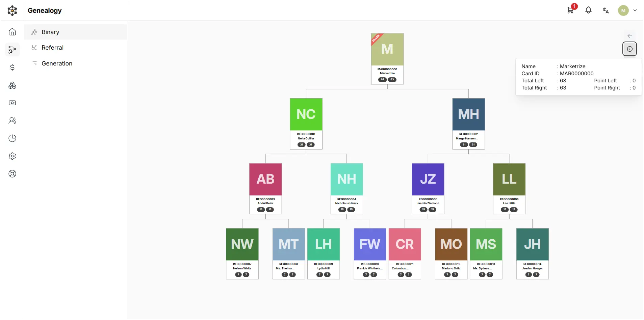Go to Home in the sidebar
Viewport: 644px width, 320px height.
pyautogui.click(x=12, y=32)
